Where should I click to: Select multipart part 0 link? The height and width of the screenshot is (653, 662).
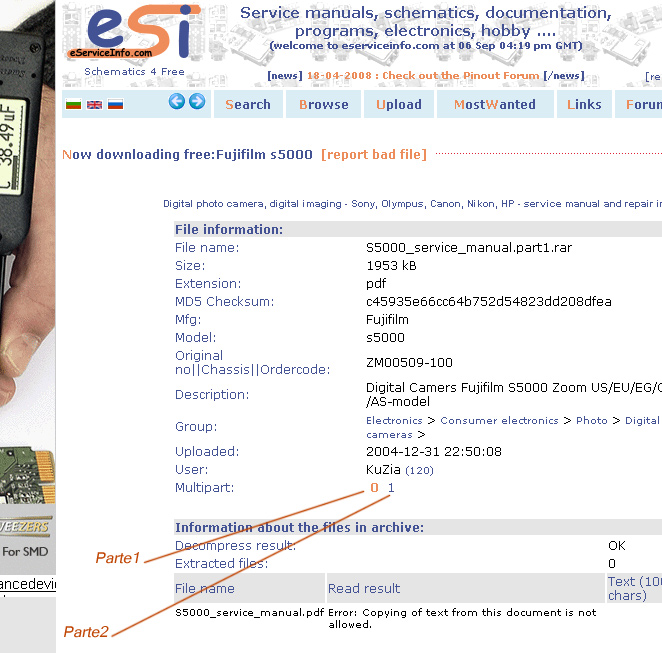tap(374, 488)
